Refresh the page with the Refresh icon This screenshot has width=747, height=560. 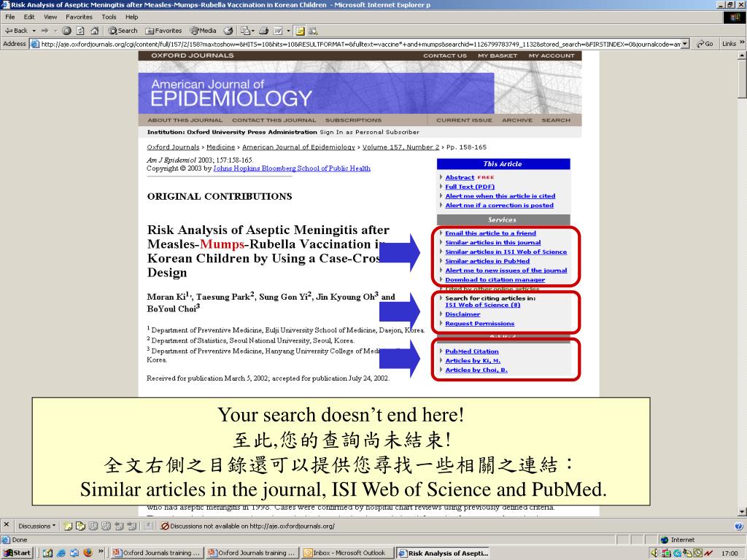tap(80, 31)
